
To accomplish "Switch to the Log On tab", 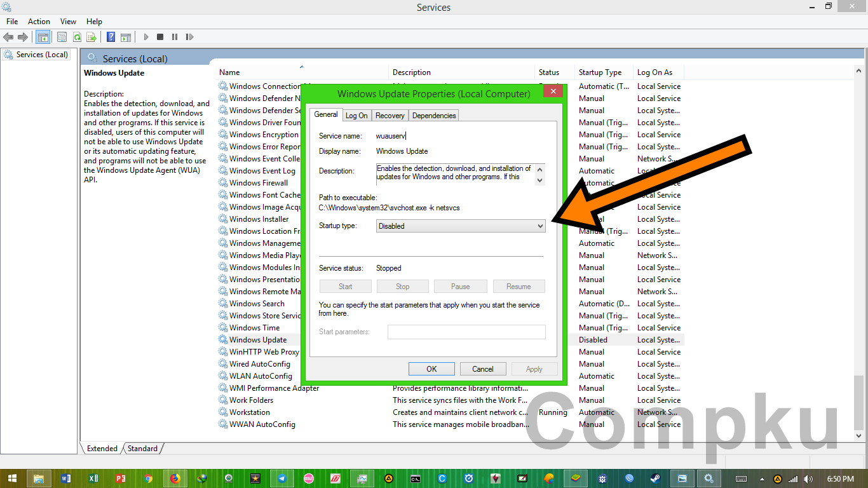I will point(356,116).
